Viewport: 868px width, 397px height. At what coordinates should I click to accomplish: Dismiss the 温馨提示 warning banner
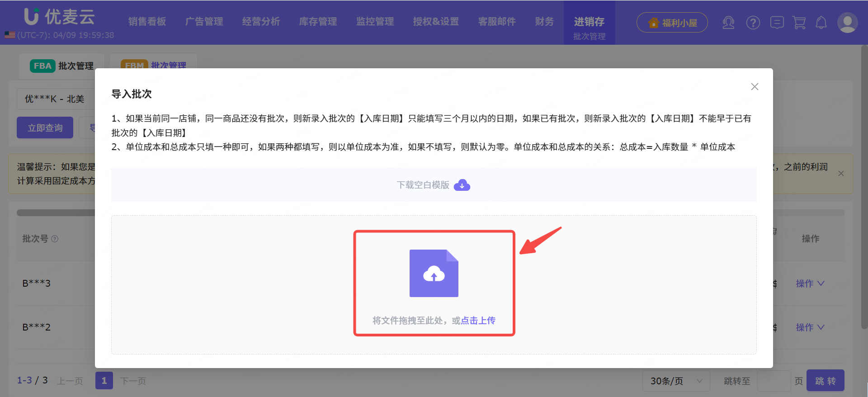(x=841, y=174)
